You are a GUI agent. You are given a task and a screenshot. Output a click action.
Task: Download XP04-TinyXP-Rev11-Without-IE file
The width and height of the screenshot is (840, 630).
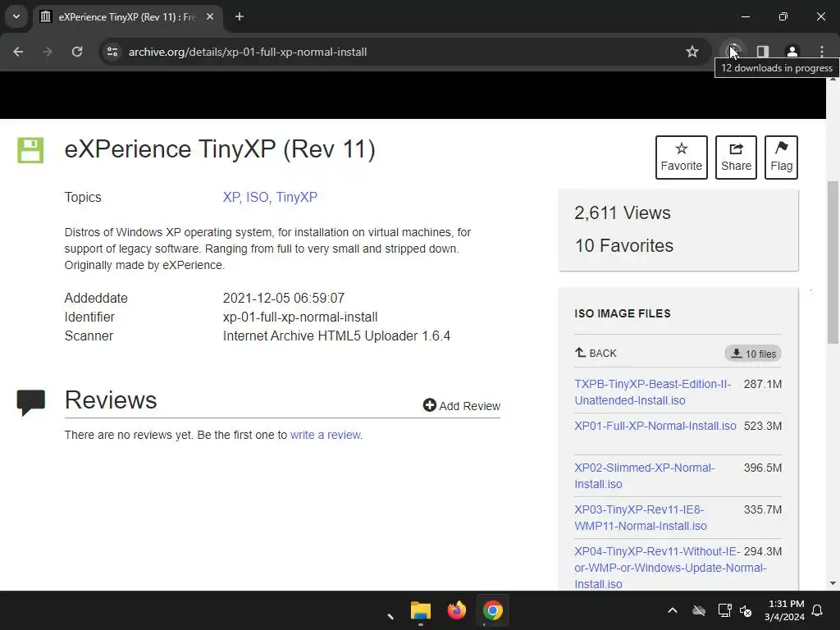tap(669, 568)
